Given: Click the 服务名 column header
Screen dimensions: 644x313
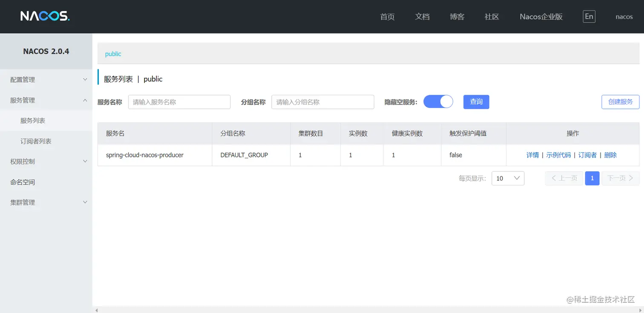Looking at the screenshot, I should (155, 133).
